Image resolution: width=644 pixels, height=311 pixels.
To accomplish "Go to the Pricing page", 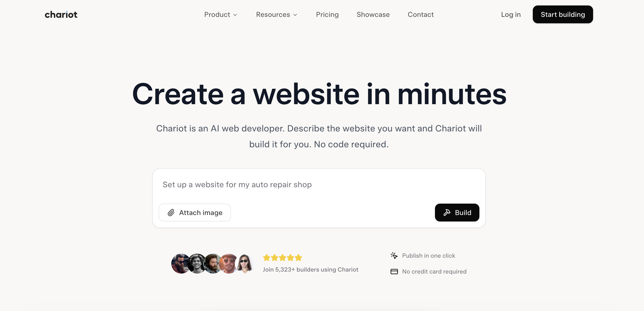I will [327, 15].
